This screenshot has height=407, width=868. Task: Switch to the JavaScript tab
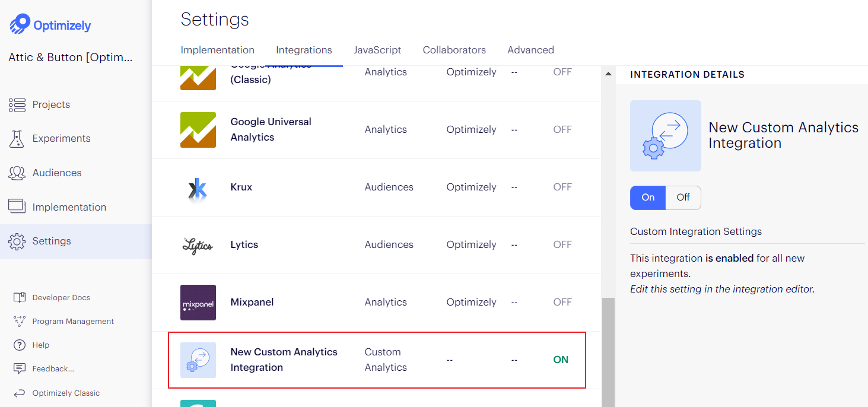pyautogui.click(x=377, y=50)
